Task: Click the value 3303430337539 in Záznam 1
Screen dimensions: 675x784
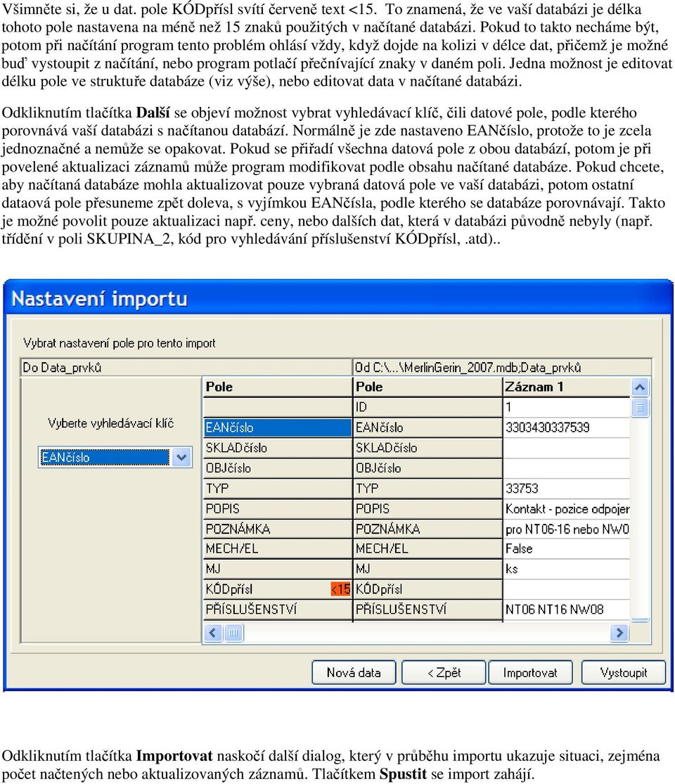Action: pyautogui.click(x=567, y=428)
